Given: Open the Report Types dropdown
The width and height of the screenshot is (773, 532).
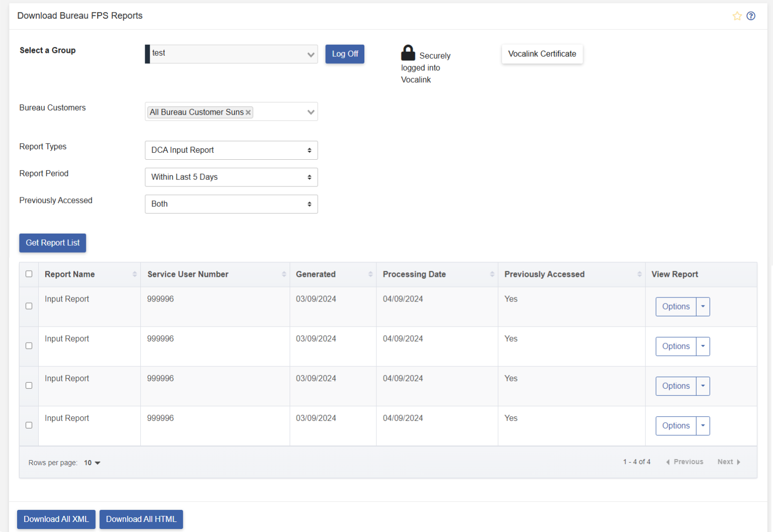Looking at the screenshot, I should (x=231, y=150).
